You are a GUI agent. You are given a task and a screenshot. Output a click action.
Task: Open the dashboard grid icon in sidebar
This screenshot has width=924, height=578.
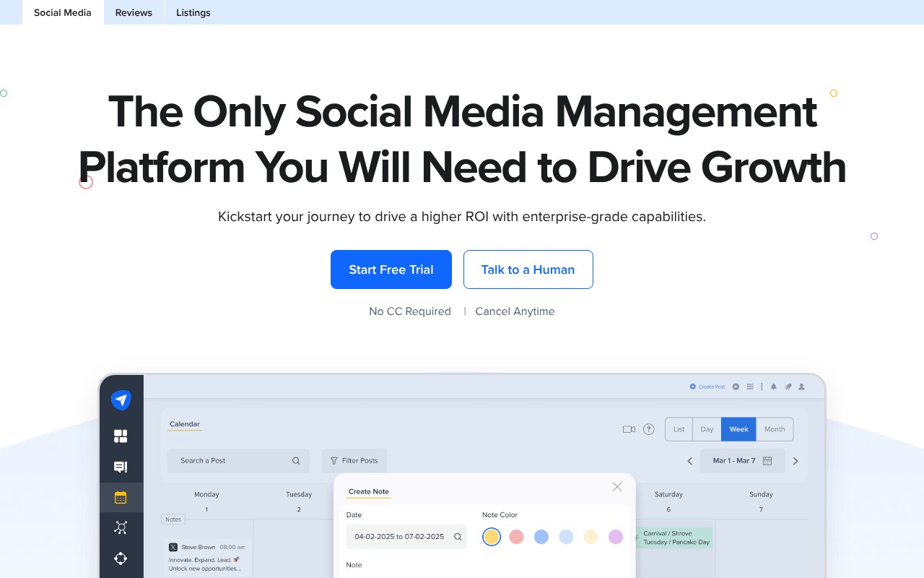[121, 436]
